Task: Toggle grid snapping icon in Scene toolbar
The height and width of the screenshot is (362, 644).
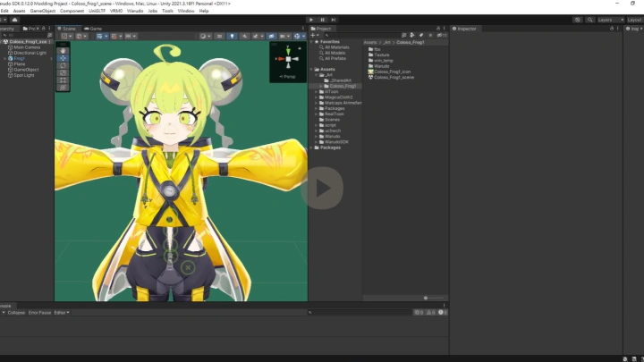Action: [115, 36]
